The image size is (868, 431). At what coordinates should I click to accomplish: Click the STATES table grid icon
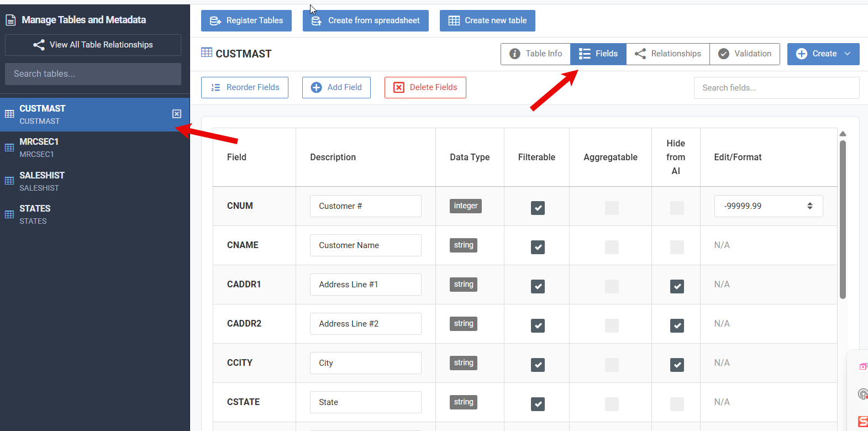(x=9, y=214)
